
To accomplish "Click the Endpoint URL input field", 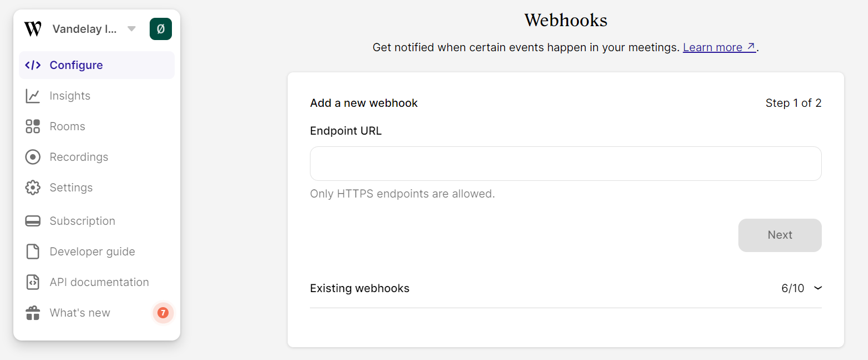I will coord(565,164).
